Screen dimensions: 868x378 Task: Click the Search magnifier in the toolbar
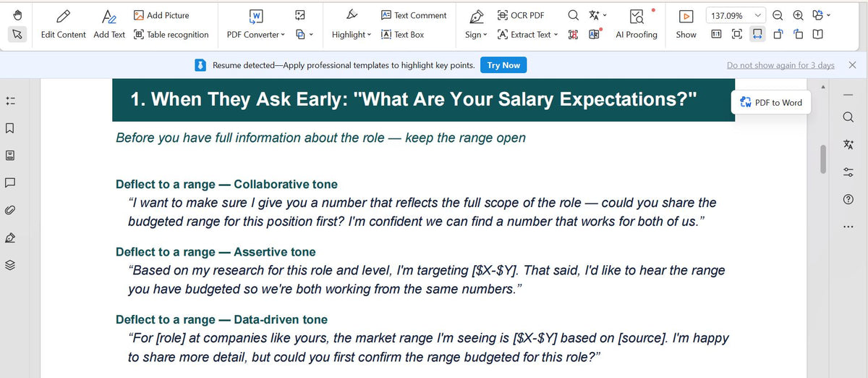point(573,15)
